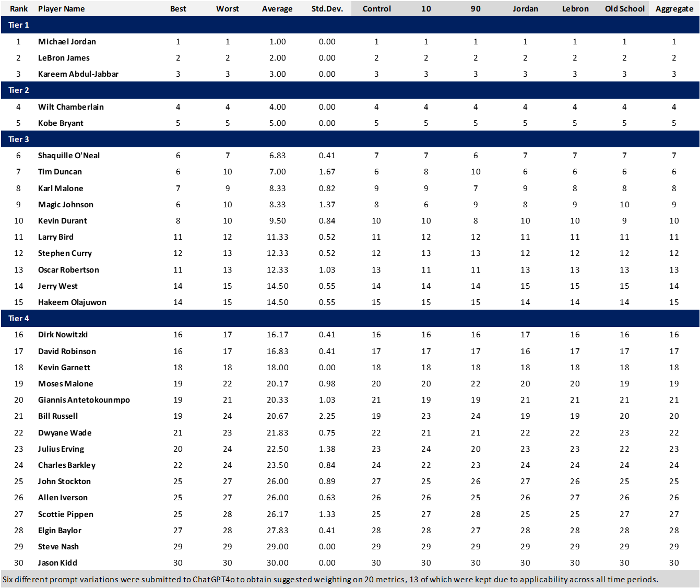
Task: Select the Magic Johnson name cell
Action: pyautogui.click(x=66, y=205)
